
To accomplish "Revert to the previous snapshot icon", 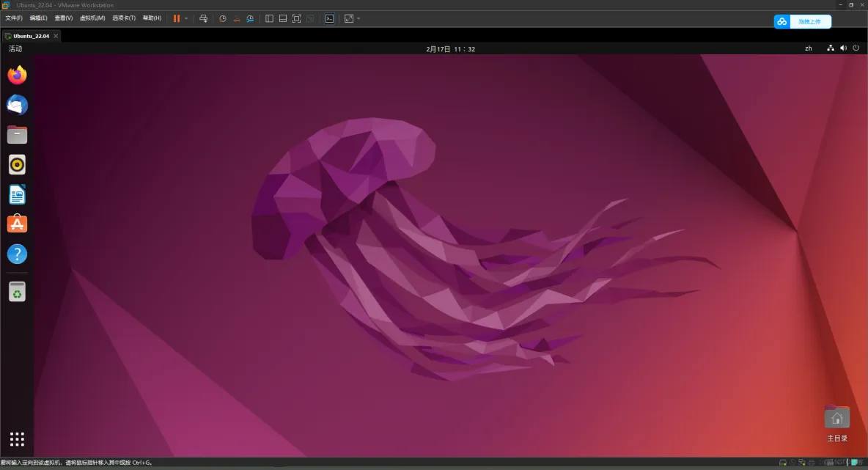I will (x=236, y=18).
